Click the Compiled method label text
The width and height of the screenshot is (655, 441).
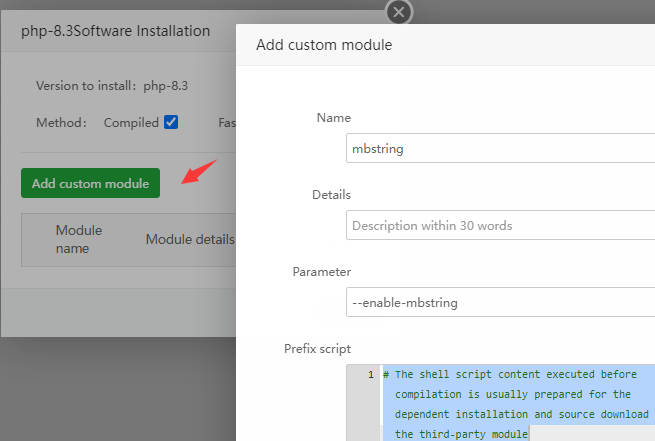[x=132, y=123]
